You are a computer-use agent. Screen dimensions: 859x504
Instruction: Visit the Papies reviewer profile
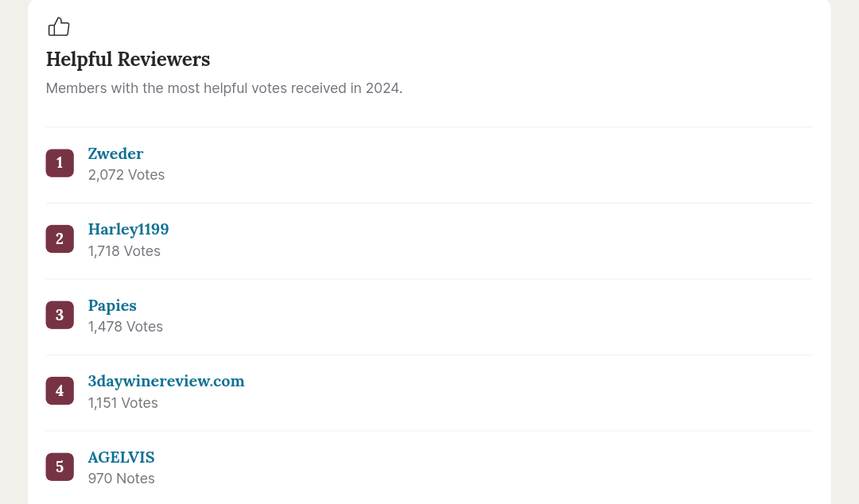112,305
